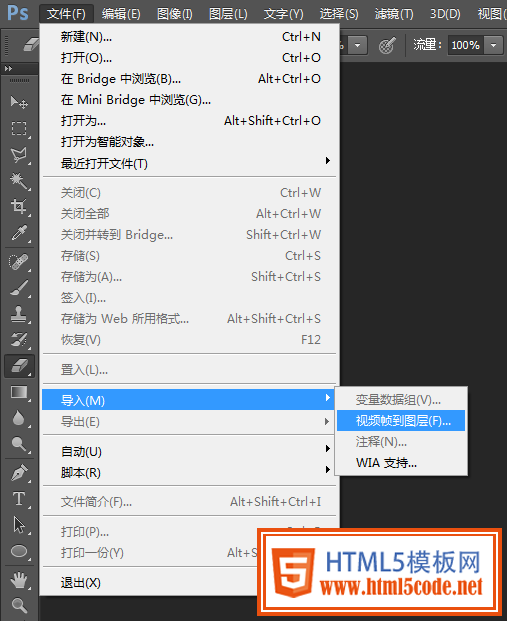Select the Zoom tool
Image resolution: width=507 pixels, height=621 pixels.
click(19, 606)
